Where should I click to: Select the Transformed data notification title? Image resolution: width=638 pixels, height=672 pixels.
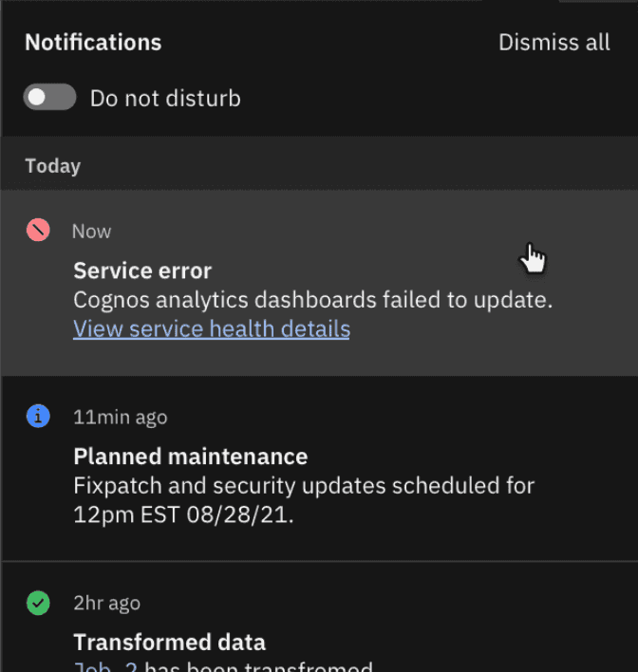(169, 643)
